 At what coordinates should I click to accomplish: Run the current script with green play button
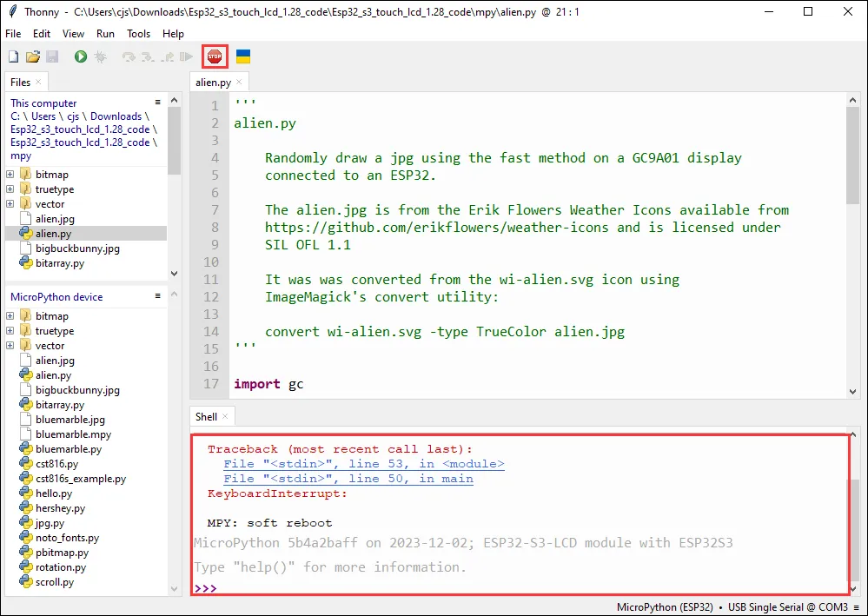tap(81, 56)
